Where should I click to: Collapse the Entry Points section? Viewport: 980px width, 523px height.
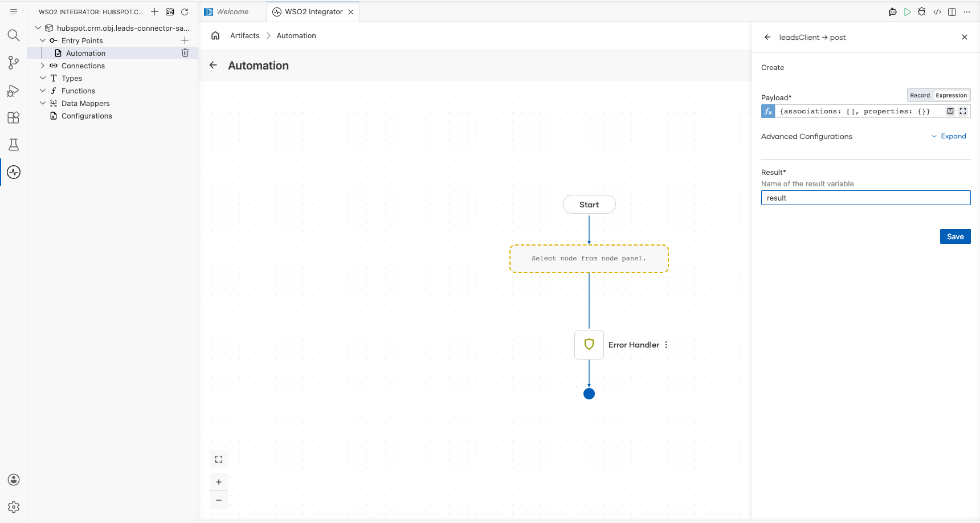pos(43,40)
